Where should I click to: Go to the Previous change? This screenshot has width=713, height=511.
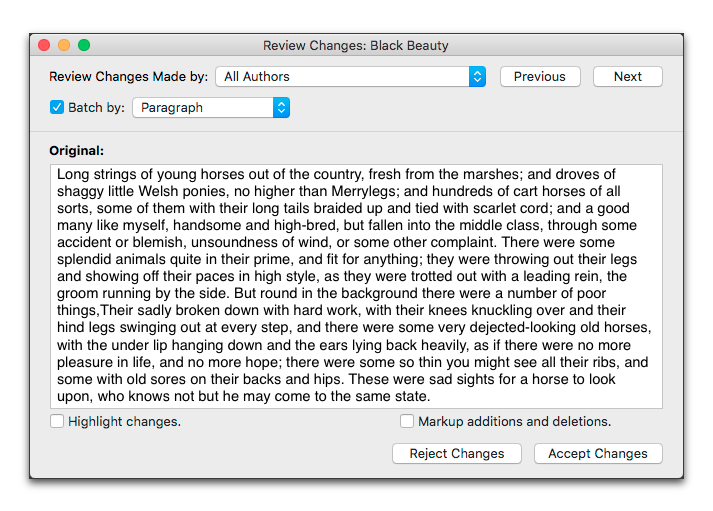tap(540, 76)
